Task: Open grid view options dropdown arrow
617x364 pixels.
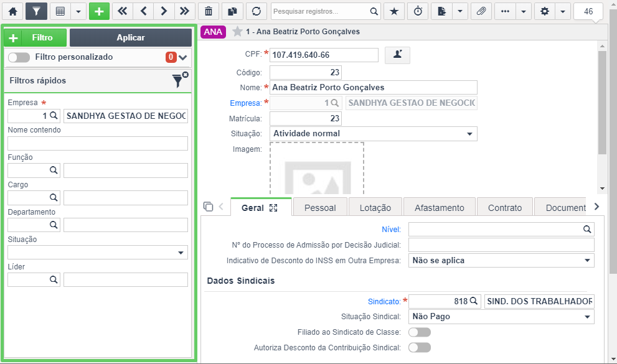Action: pos(78,11)
